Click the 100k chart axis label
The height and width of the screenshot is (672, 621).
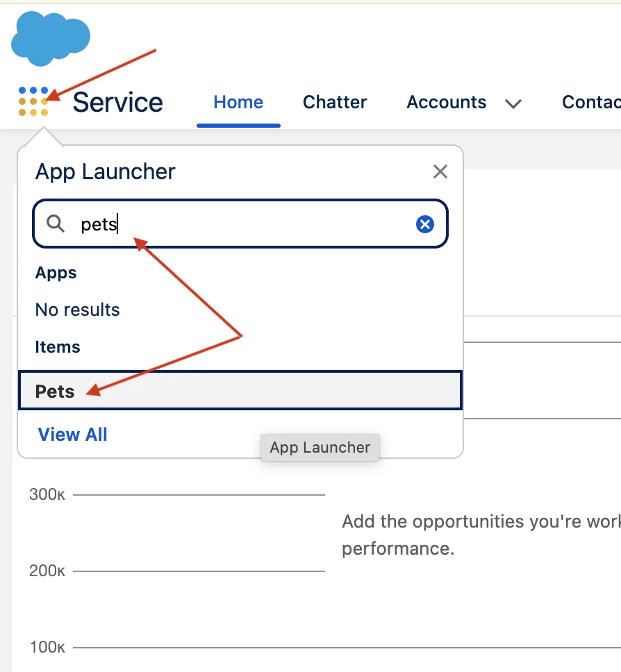pos(47,647)
